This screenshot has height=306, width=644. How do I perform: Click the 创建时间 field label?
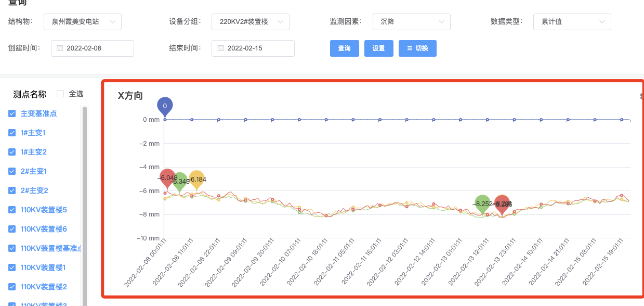click(x=24, y=48)
